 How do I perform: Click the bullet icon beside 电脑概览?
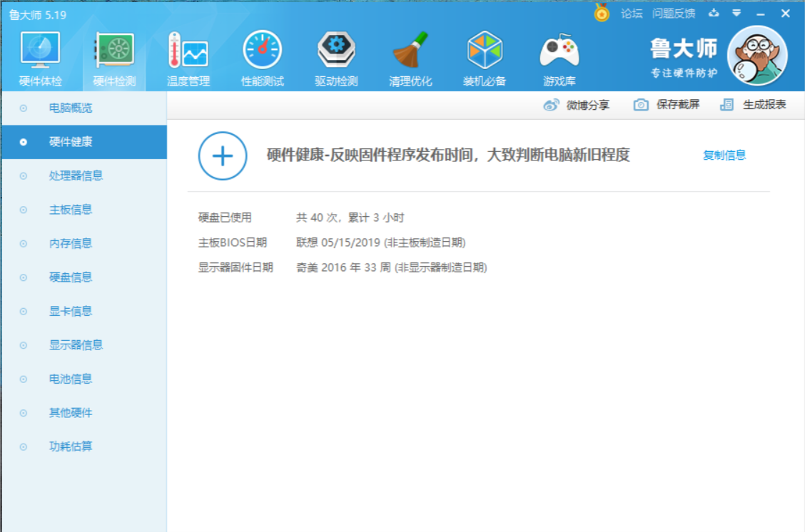pyautogui.click(x=23, y=108)
